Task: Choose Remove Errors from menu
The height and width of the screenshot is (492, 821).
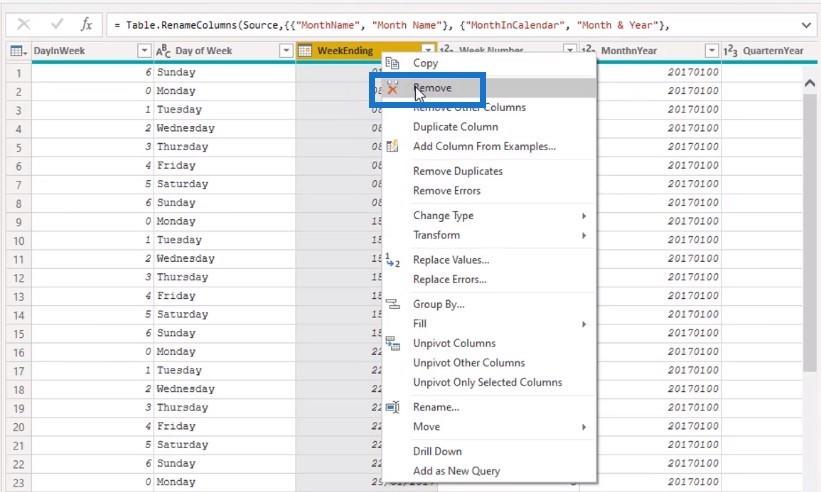Action: point(489,191)
